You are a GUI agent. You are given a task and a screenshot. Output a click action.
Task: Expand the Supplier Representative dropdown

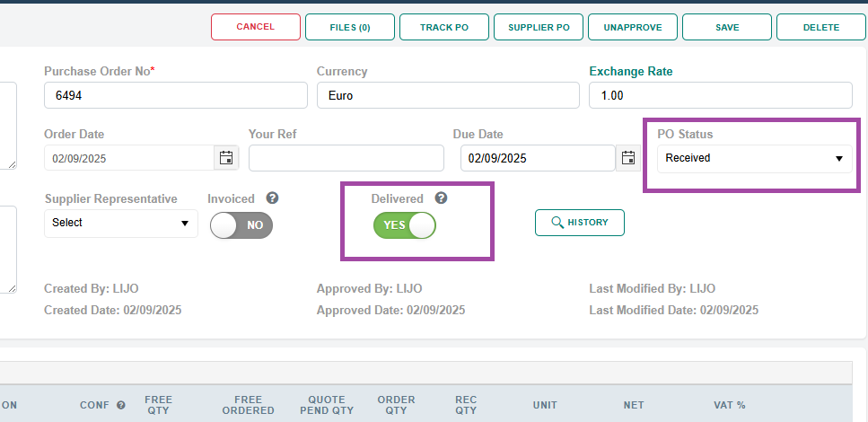click(x=121, y=223)
